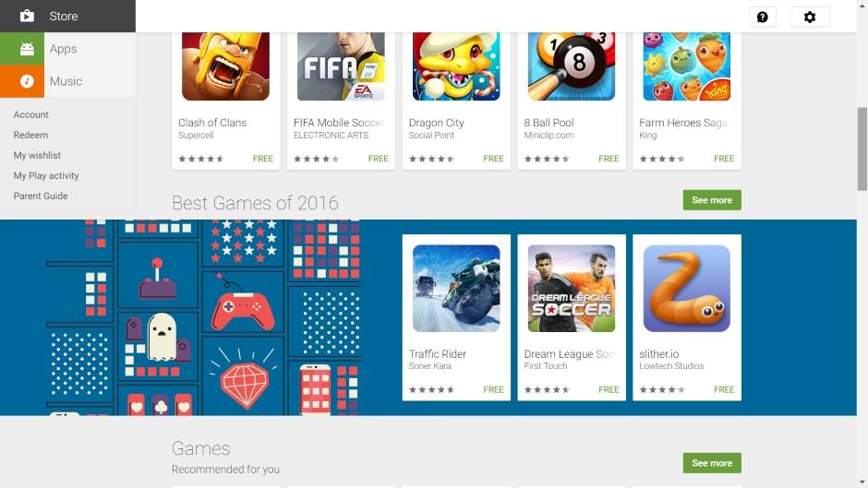
Task: Open the Dream League Soccer icon
Action: (572, 288)
